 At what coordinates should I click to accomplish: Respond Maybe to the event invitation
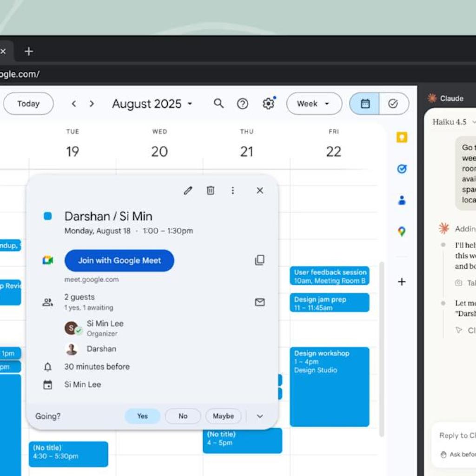pyautogui.click(x=223, y=416)
